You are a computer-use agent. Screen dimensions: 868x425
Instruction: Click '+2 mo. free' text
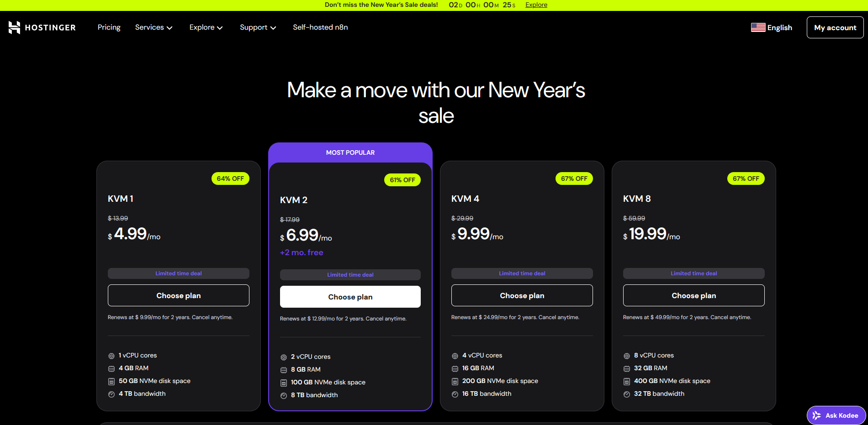[302, 252]
